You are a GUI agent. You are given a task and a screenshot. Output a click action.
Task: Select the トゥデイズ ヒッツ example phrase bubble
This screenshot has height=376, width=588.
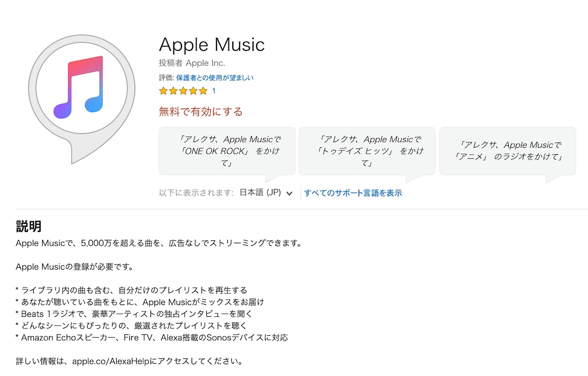point(367,151)
